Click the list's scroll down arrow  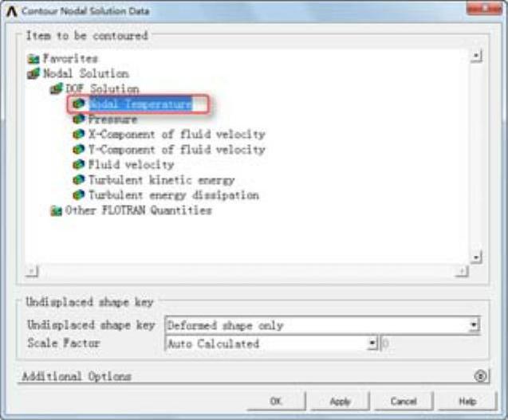[476, 257]
